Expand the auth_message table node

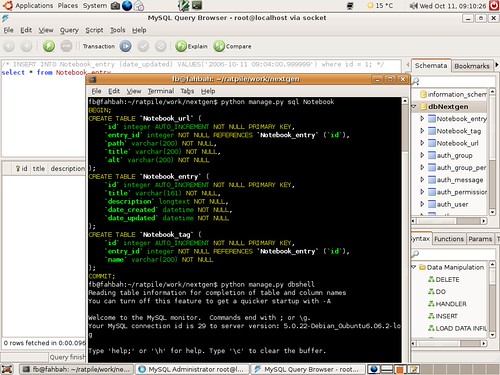422,179
